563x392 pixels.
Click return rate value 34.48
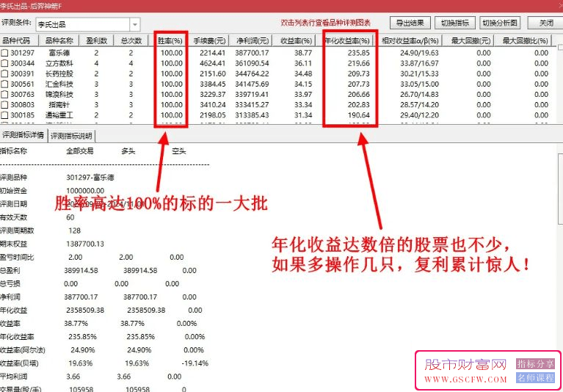(303, 74)
